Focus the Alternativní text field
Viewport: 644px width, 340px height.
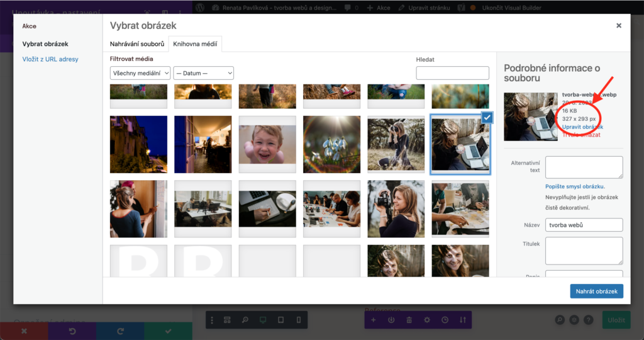click(x=584, y=167)
